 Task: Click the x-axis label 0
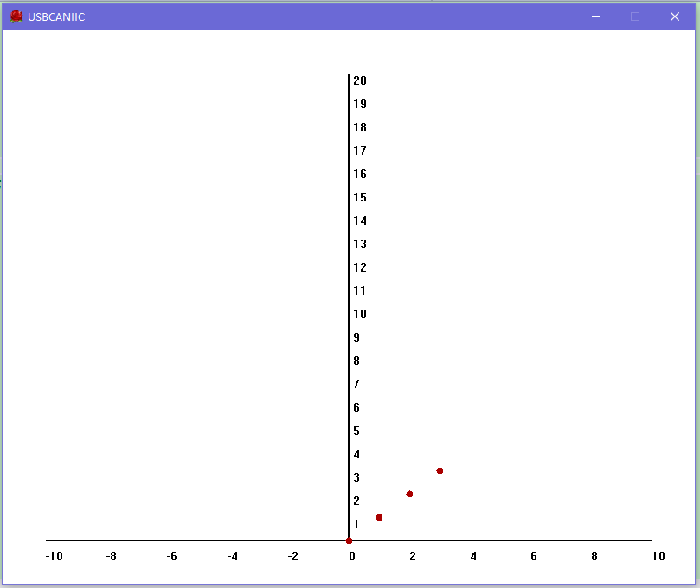click(x=352, y=556)
